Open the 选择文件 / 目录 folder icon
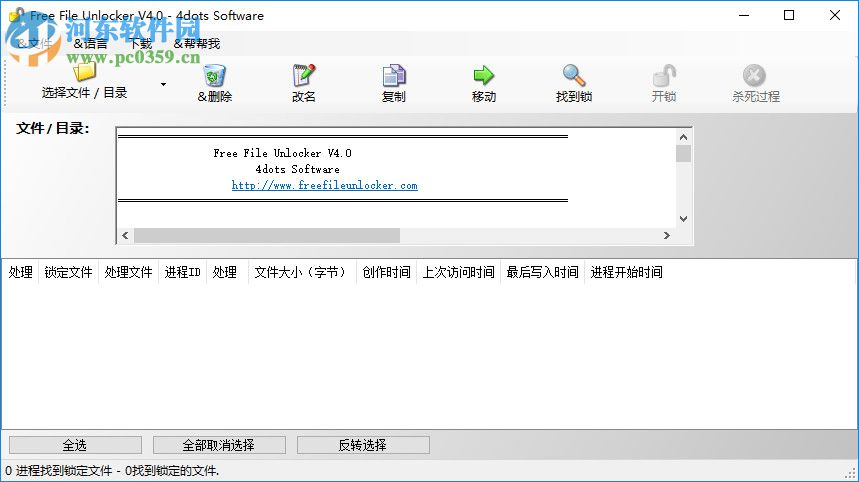Image resolution: width=859 pixels, height=482 pixels. click(84, 72)
